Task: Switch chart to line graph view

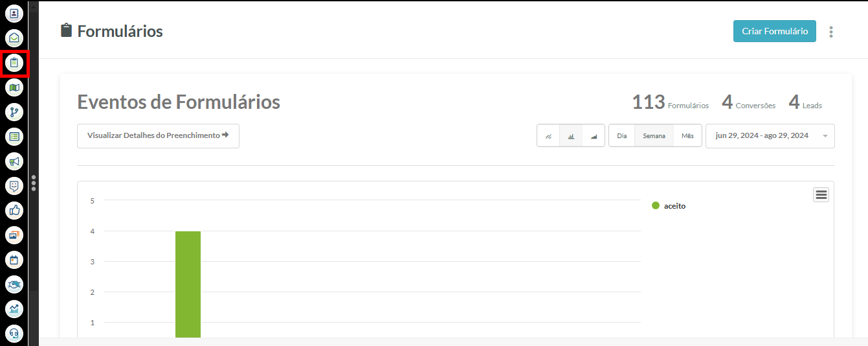Action: tap(548, 136)
